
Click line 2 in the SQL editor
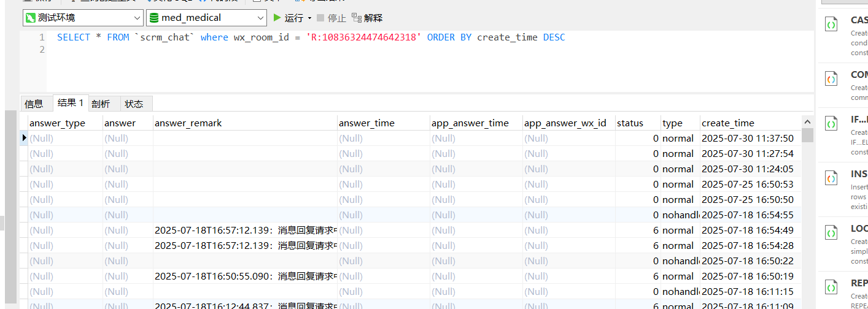[307, 50]
